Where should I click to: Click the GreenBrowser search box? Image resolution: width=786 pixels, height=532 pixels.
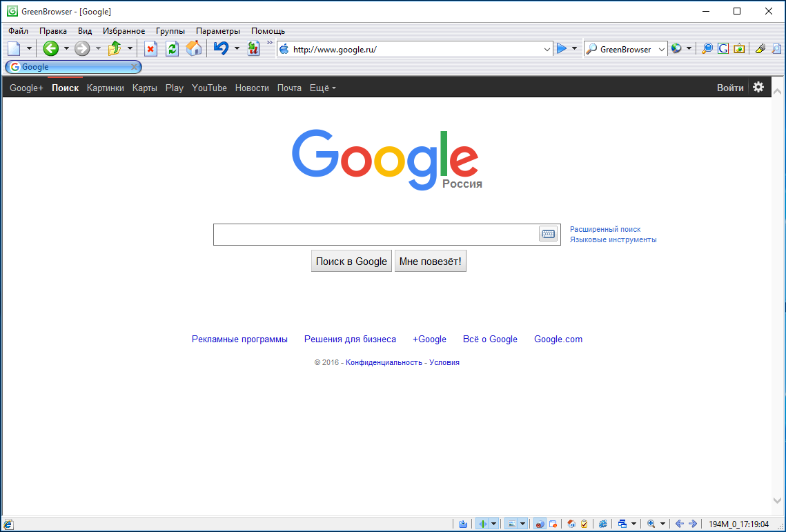[627, 49]
